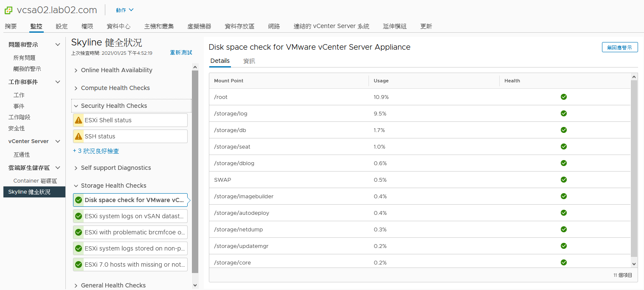
Task: Open the 資料存放區 tab
Action: coord(239,26)
